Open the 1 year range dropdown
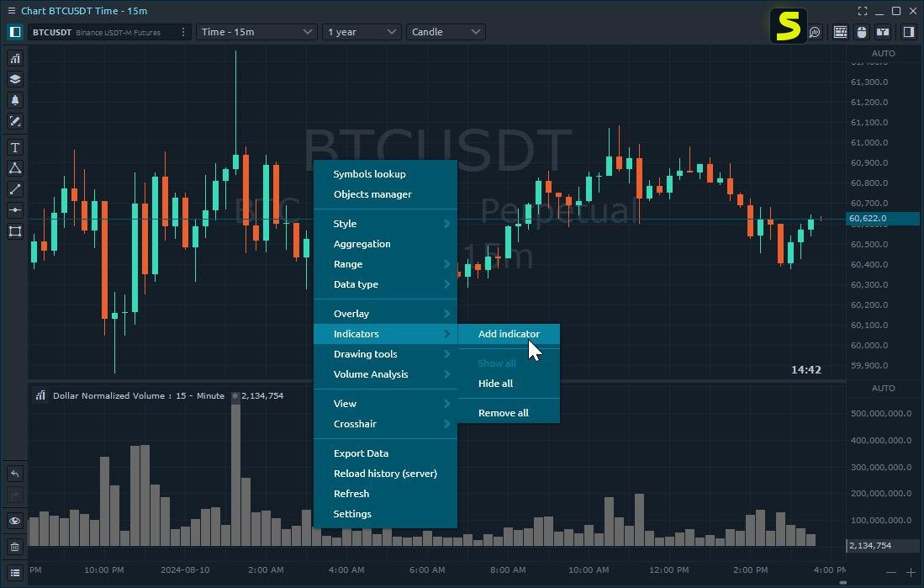Screen dimensions: 924x588 pos(362,32)
